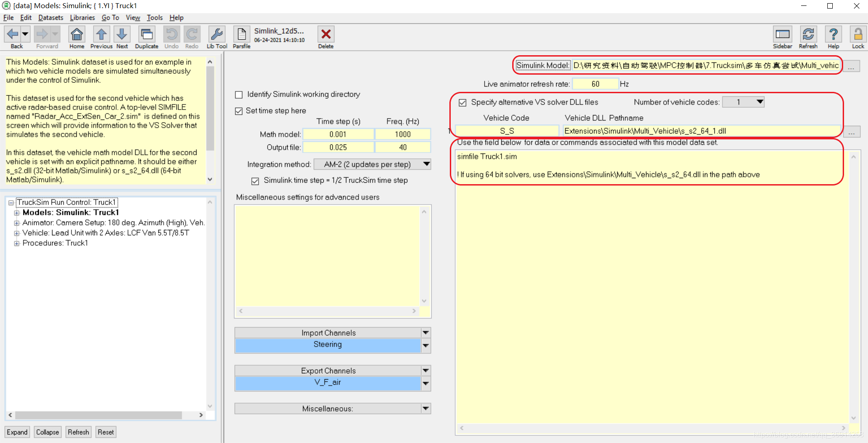
Task: Go to Home dataset icon
Action: (77, 34)
